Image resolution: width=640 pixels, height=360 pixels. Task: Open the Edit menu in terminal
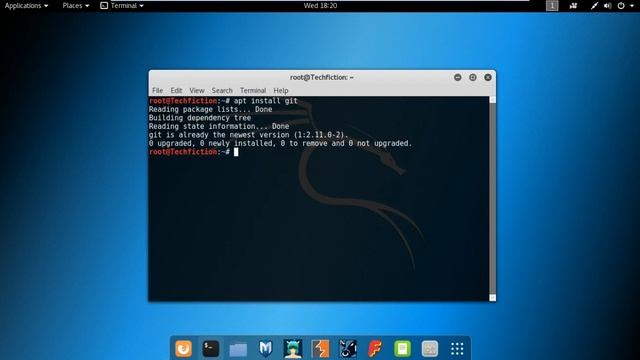coord(176,91)
